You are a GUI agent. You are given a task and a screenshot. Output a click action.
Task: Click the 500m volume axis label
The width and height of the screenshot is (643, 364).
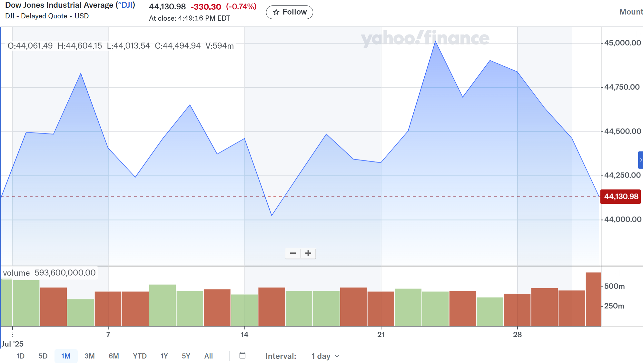pyautogui.click(x=614, y=286)
